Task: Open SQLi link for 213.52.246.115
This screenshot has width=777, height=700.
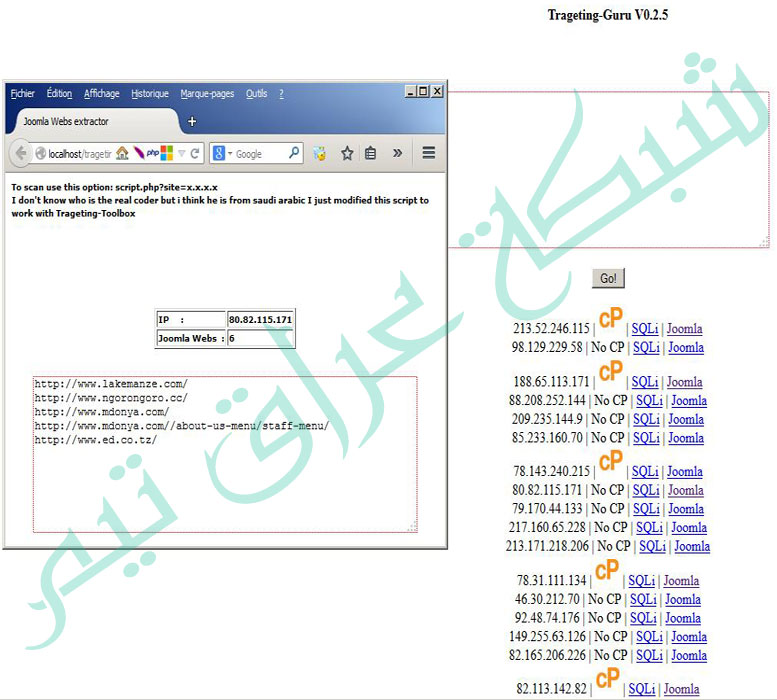Action: pos(645,328)
